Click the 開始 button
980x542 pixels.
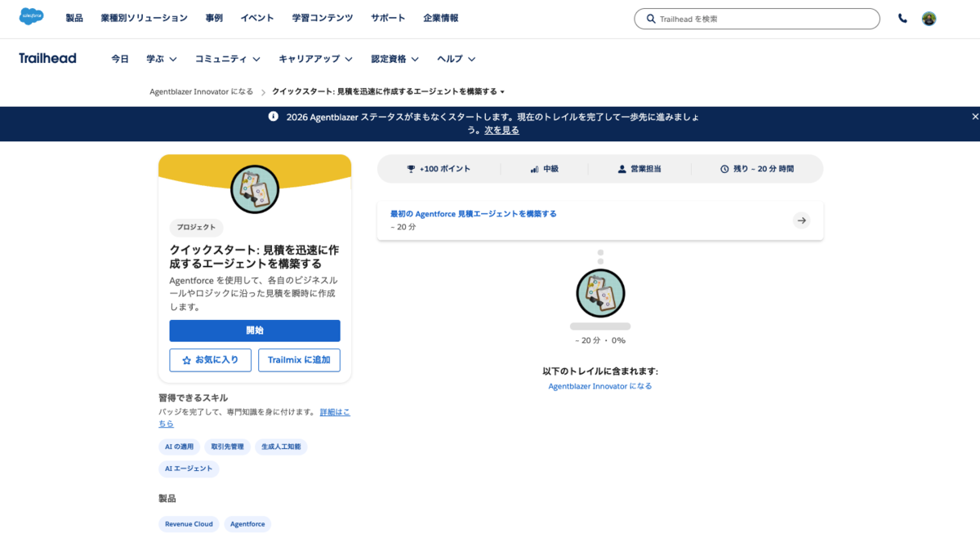pos(255,331)
